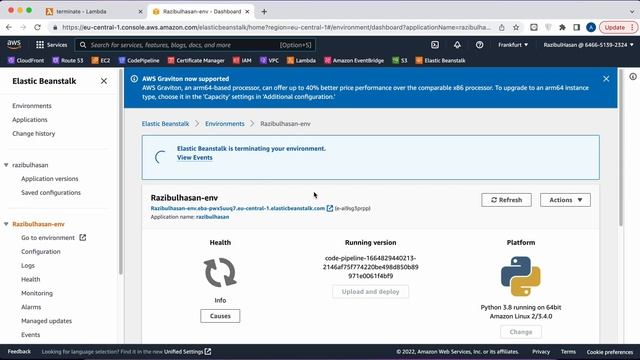Open the browser profile avatar
This screenshot has width=640, height=360.
[591, 27]
